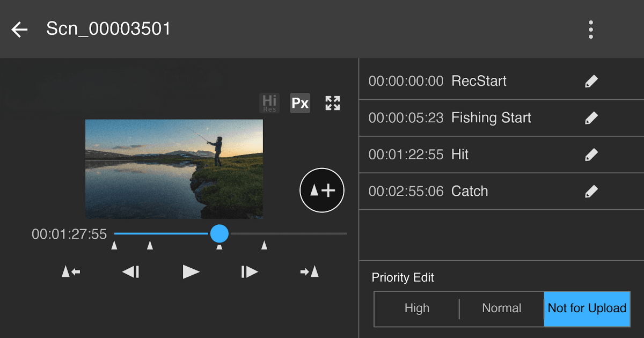The width and height of the screenshot is (644, 338).
Task: Jump to previous essence mark
Action: point(71,272)
